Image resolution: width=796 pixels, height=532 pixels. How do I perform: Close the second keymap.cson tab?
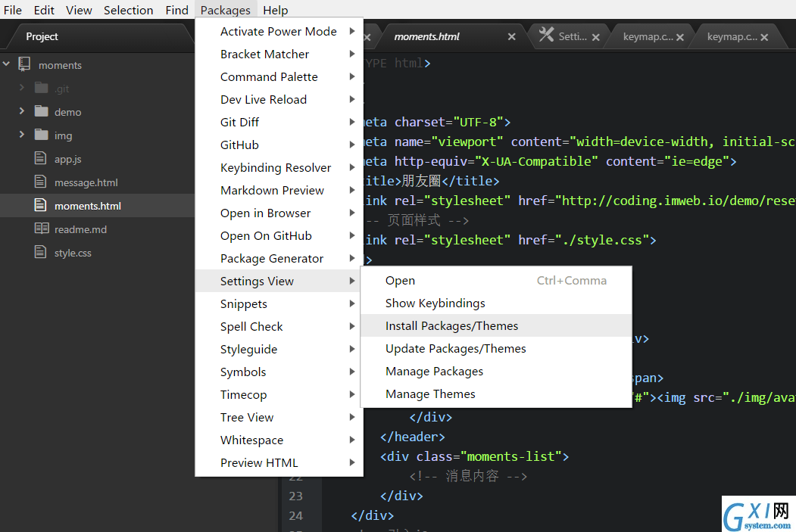(764, 37)
